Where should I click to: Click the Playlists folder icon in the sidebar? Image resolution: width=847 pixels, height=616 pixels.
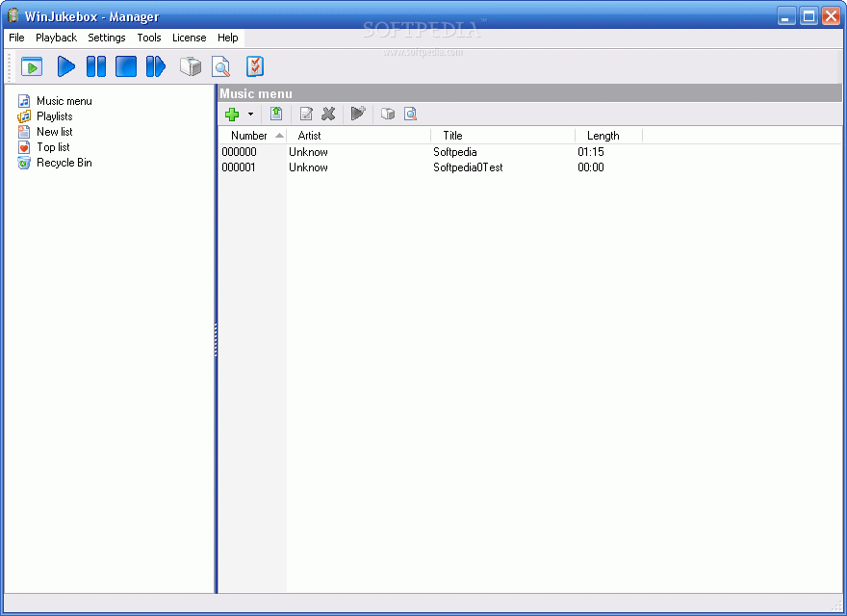pyautogui.click(x=24, y=116)
